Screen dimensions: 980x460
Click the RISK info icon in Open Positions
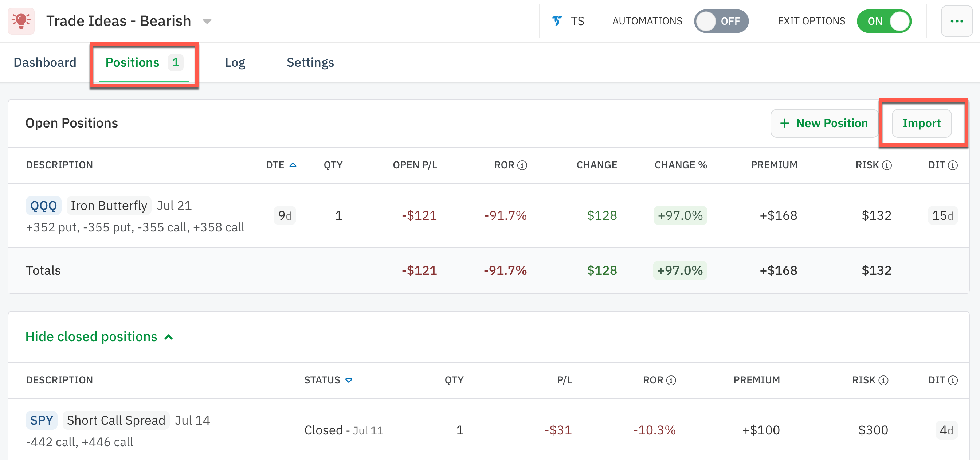(x=887, y=165)
